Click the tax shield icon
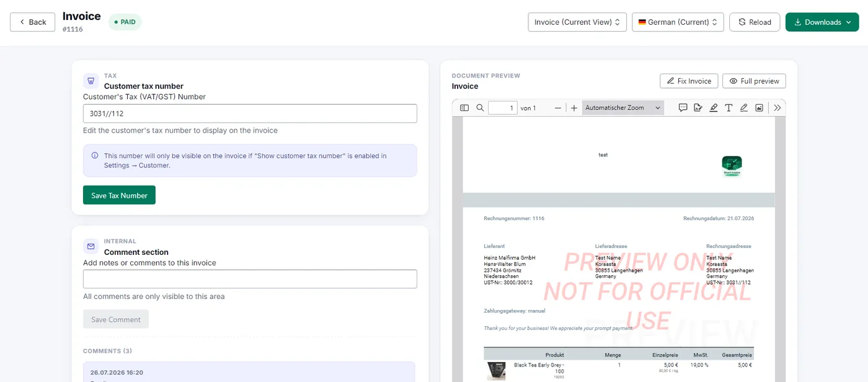This screenshot has width=868, height=382. coord(91,81)
